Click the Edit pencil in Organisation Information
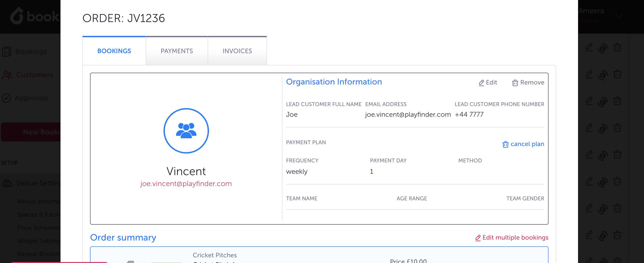Image resolution: width=644 pixels, height=263 pixels. [481, 83]
